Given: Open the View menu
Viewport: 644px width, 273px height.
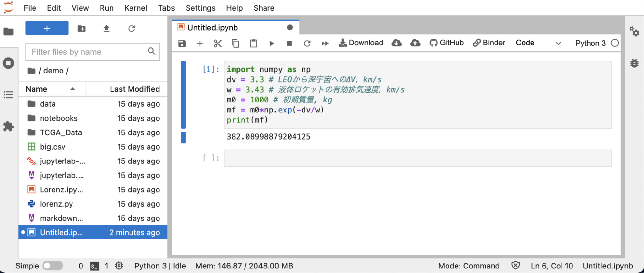Looking at the screenshot, I should pos(80,8).
